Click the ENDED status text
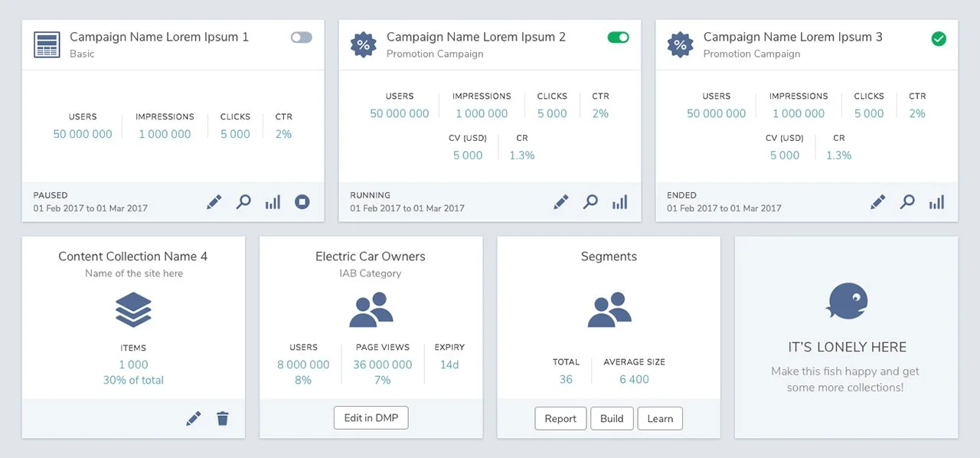Screen dimensions: 980x458 (x=681, y=195)
